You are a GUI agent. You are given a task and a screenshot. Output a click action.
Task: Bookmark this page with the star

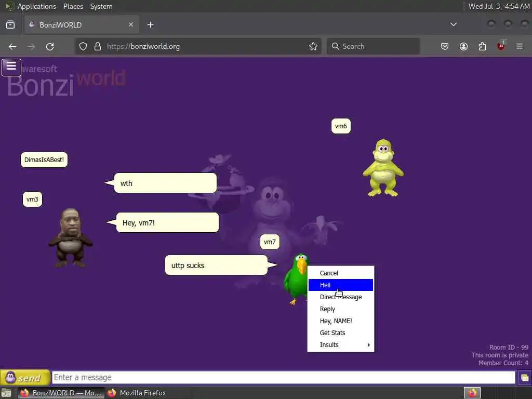[313, 46]
